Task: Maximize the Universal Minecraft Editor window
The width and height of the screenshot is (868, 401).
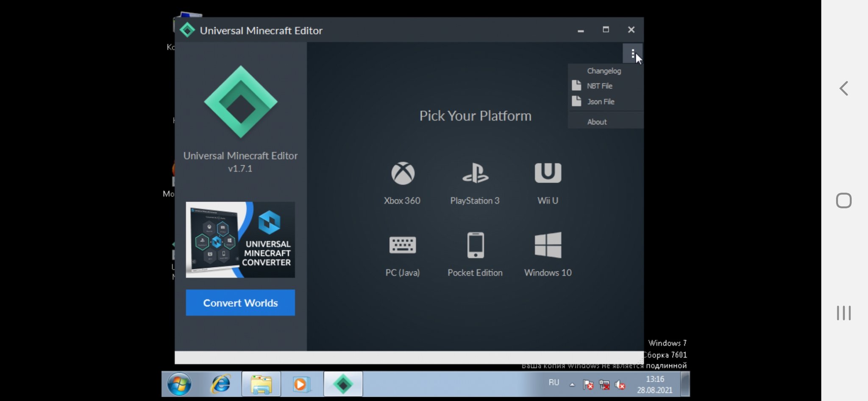Action: point(606,30)
